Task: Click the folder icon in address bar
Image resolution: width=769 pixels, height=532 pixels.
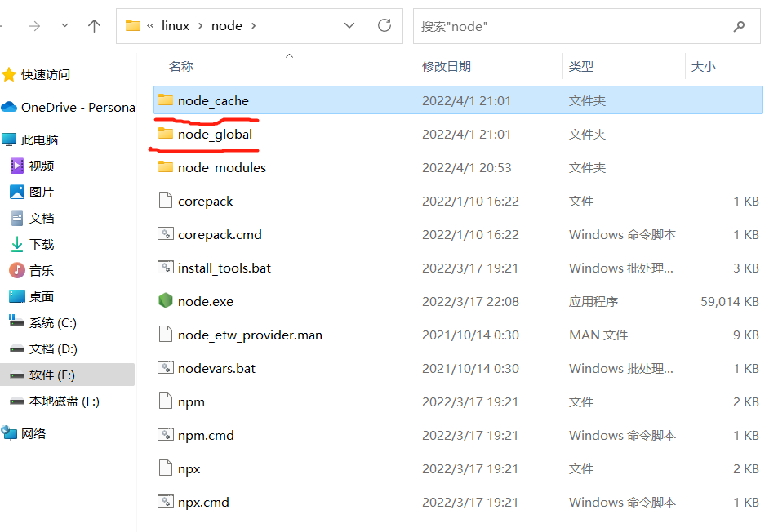Action: 133,25
